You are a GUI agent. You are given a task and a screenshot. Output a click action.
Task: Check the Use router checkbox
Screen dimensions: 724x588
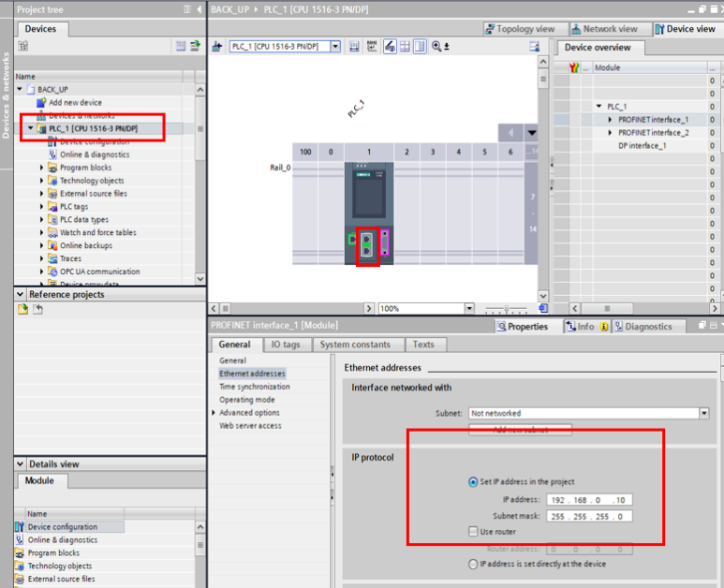(473, 531)
